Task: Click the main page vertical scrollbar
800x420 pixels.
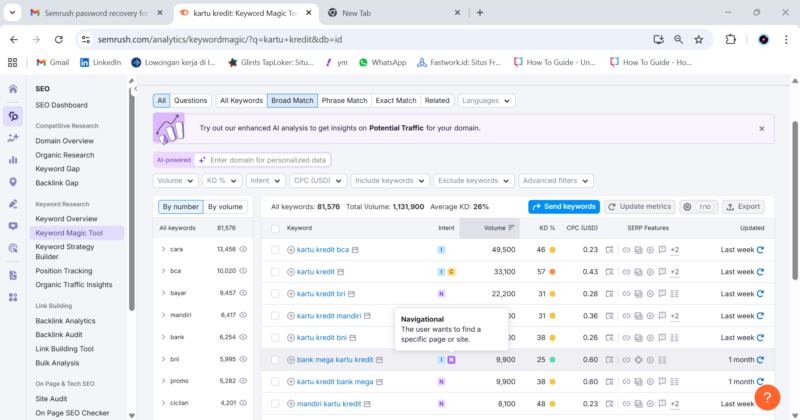Action: pyautogui.click(x=795, y=200)
